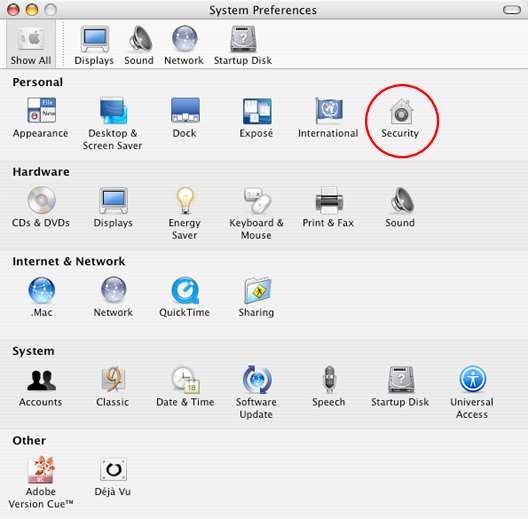The image size is (528, 519).
Task: Open Displays in the Hardware section
Action: (113, 207)
